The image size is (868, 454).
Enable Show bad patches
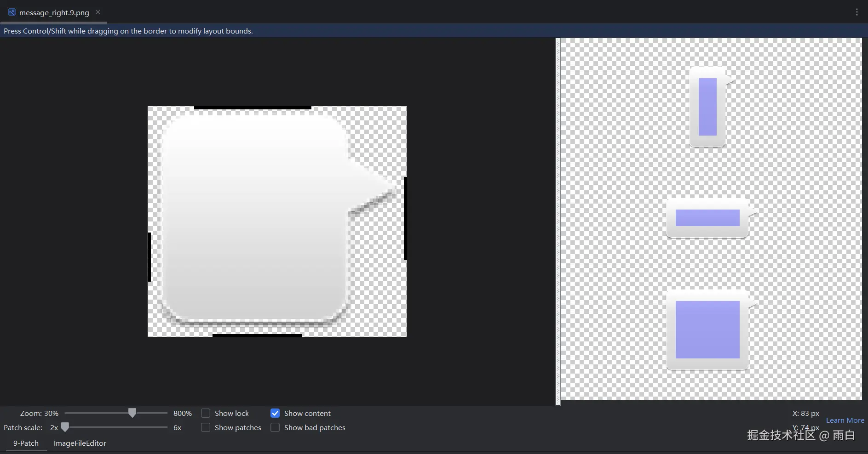point(275,427)
